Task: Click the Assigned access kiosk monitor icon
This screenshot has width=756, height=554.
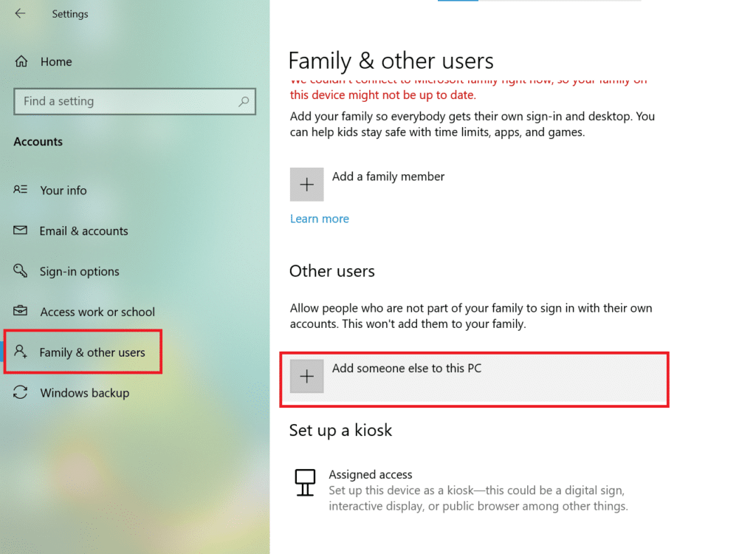Action: [305, 482]
